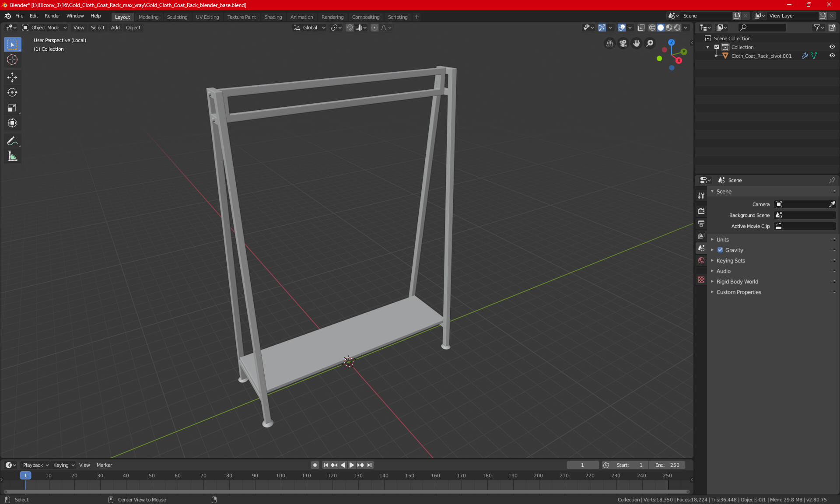Toggle viewport gizmos
This screenshot has height=504, width=840.
(x=602, y=28)
